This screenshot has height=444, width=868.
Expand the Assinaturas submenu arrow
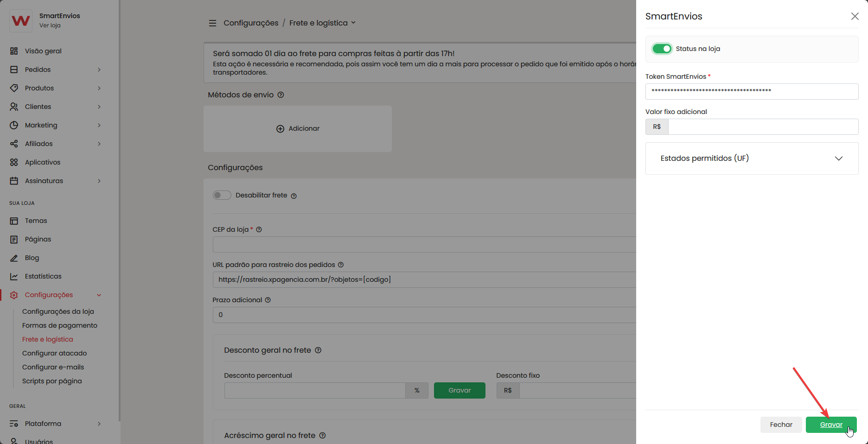pos(99,181)
